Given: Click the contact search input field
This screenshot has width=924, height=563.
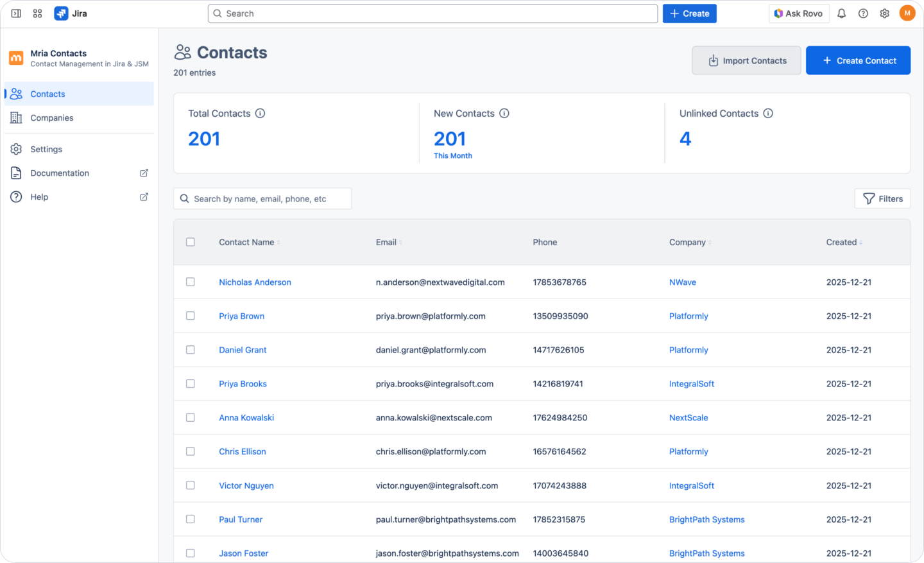Looking at the screenshot, I should (262, 198).
